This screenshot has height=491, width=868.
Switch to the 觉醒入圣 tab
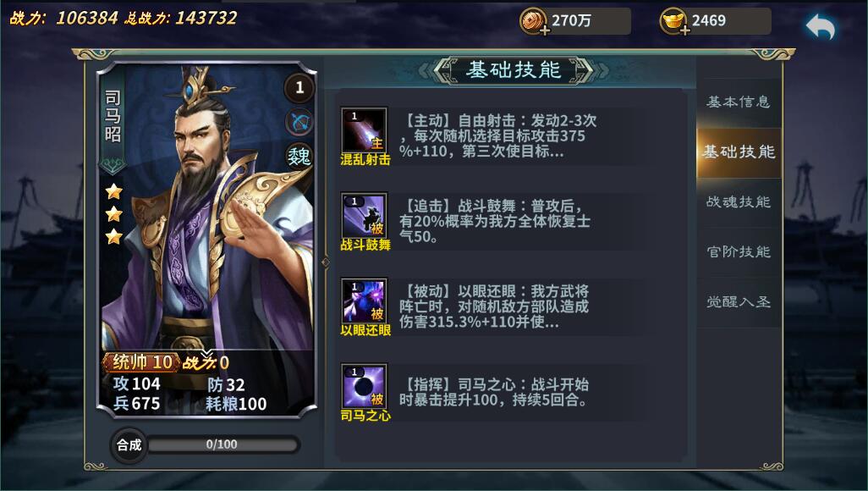[739, 302]
